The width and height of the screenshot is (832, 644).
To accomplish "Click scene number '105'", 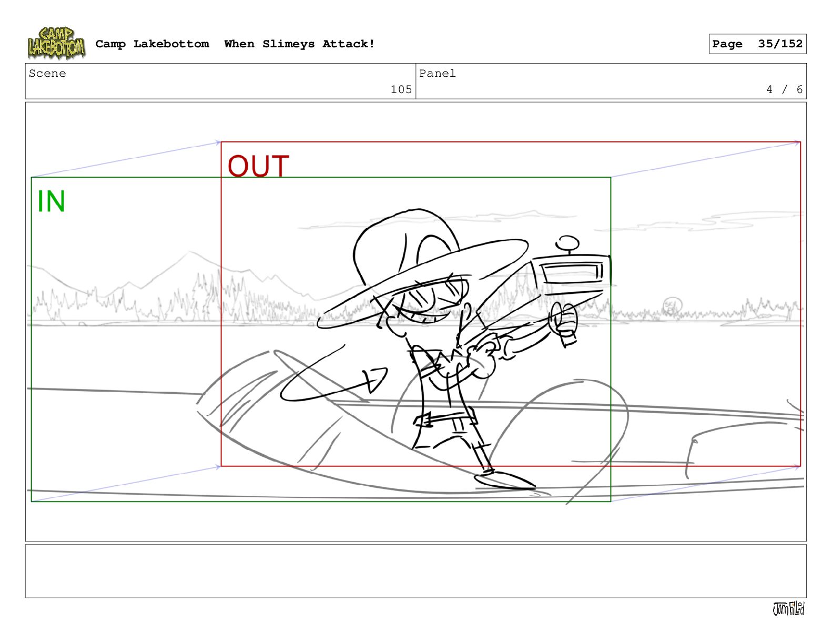I will 401,89.
